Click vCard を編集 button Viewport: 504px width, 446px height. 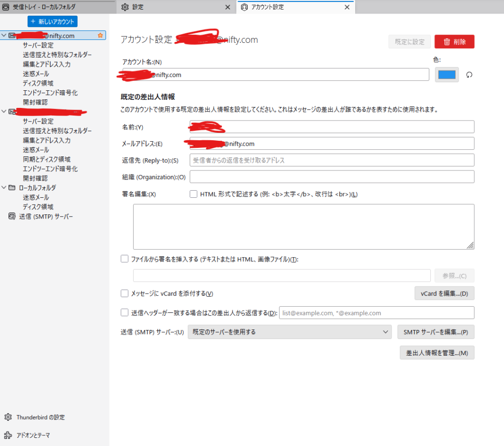pyautogui.click(x=444, y=293)
